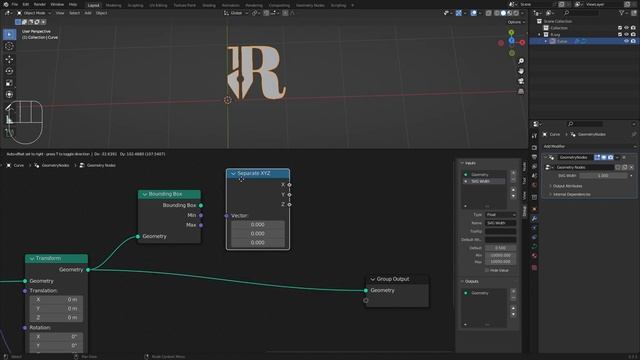Click the Add Modifier button
The image size is (640, 360).
[x=590, y=146]
